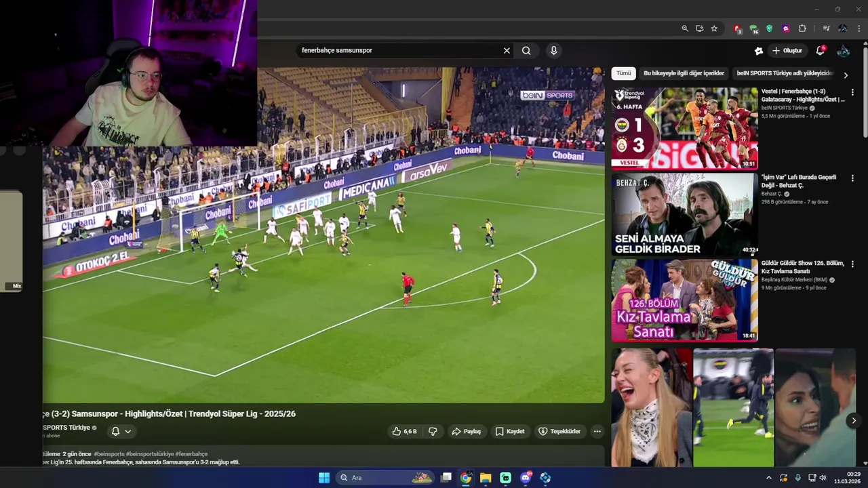Viewport: 868px width, 488px height.
Task: Open Task View on the taskbar
Action: coord(446,478)
